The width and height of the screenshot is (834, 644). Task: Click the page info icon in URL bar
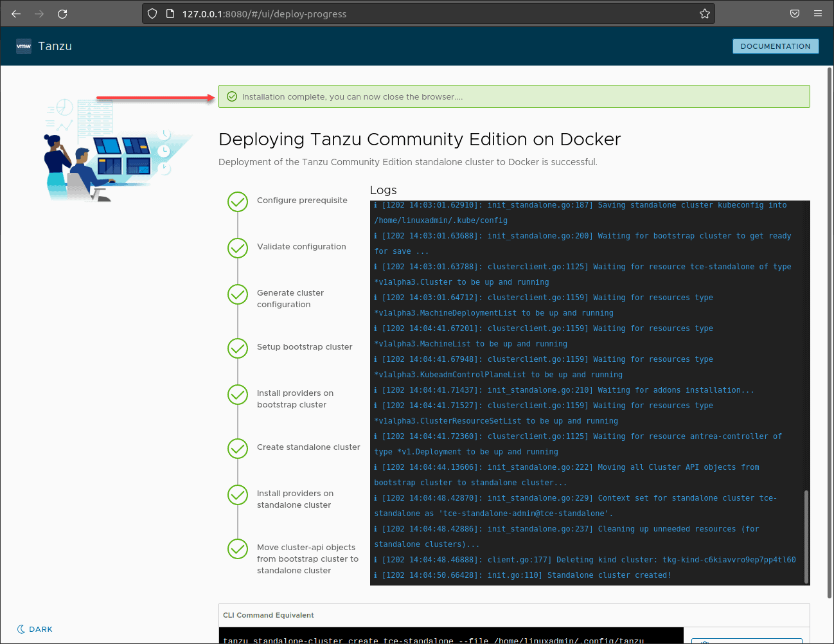coord(170,13)
